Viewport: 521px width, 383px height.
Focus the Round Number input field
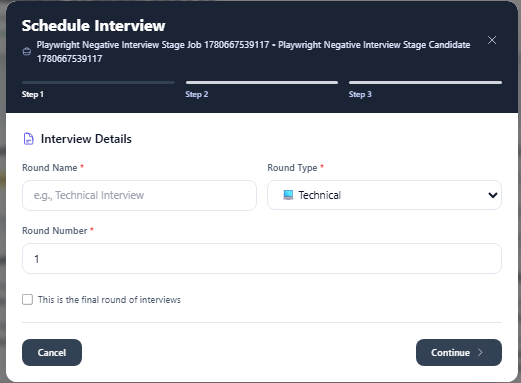pos(262,259)
